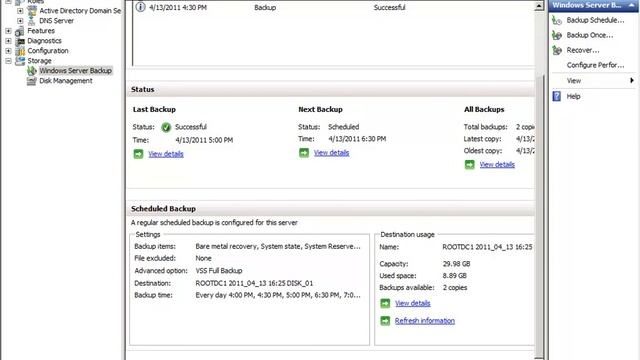640x360 pixels.
Task: Click the green Successful status checkmark icon
Action: 166,127
